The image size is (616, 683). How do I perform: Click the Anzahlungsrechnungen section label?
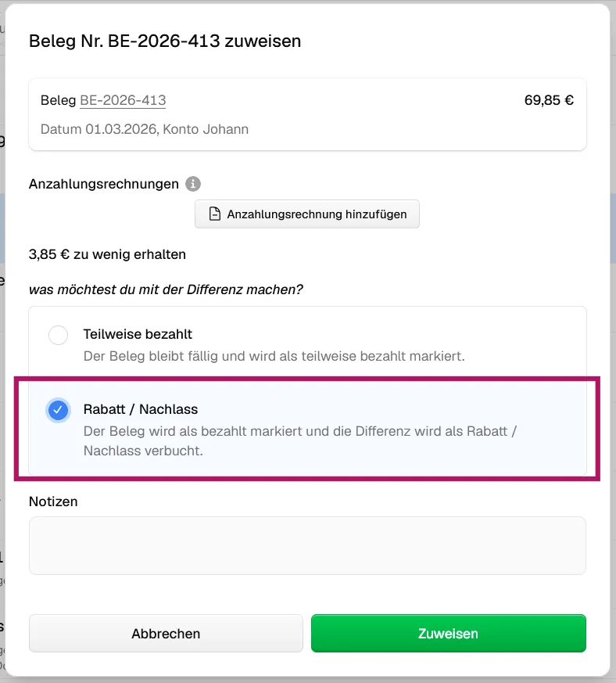pyautogui.click(x=104, y=184)
